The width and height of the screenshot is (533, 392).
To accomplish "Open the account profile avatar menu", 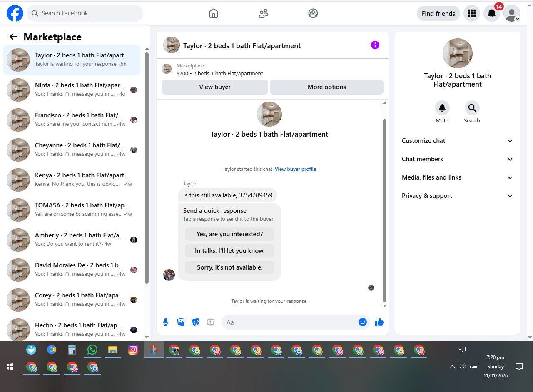I will [x=512, y=13].
